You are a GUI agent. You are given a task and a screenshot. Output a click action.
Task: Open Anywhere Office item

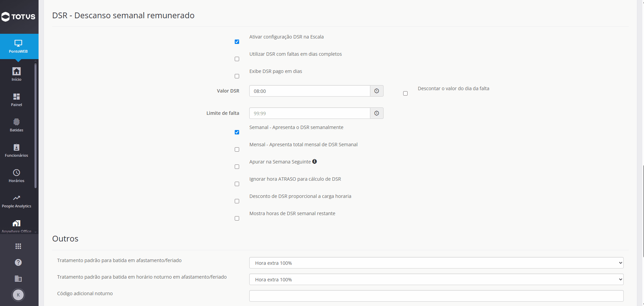[x=17, y=226]
